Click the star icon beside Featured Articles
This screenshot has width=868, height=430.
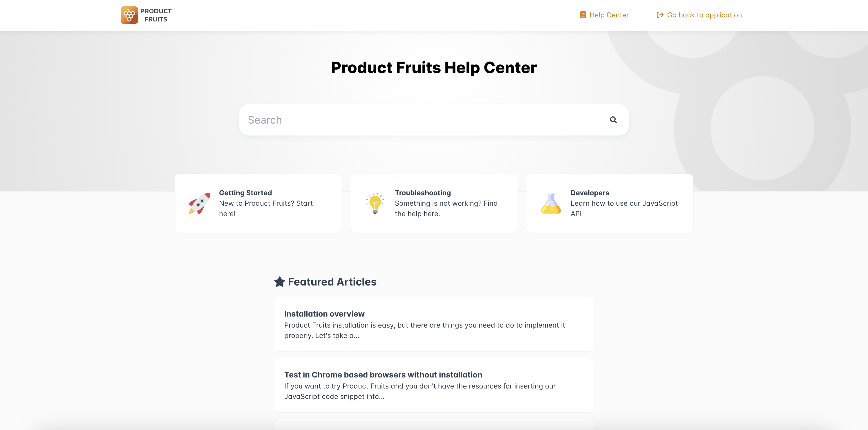[x=279, y=282]
